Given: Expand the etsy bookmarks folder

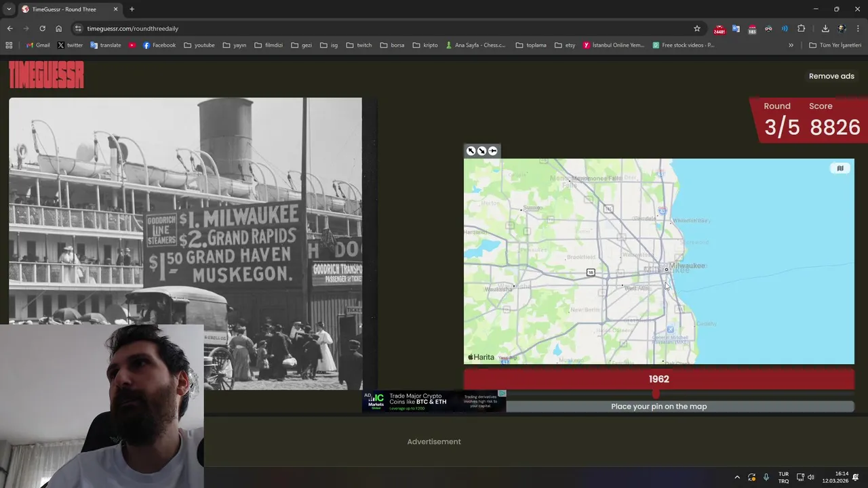Looking at the screenshot, I should [x=564, y=45].
